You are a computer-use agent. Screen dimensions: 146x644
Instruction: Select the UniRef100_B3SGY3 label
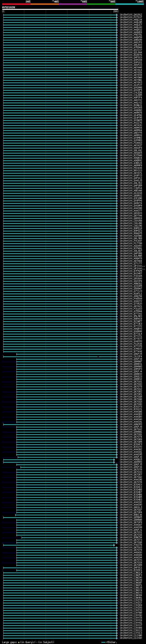[x=131, y=407]
